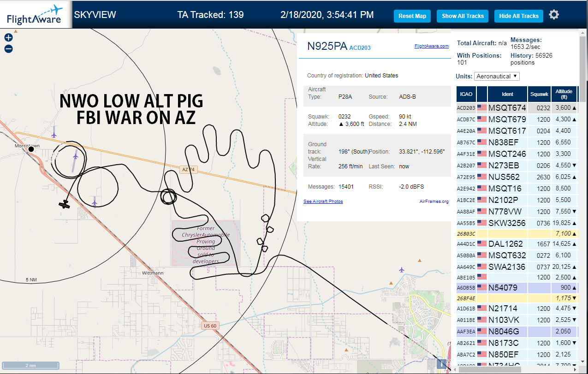Click the US 60 highway shield

click(210, 326)
